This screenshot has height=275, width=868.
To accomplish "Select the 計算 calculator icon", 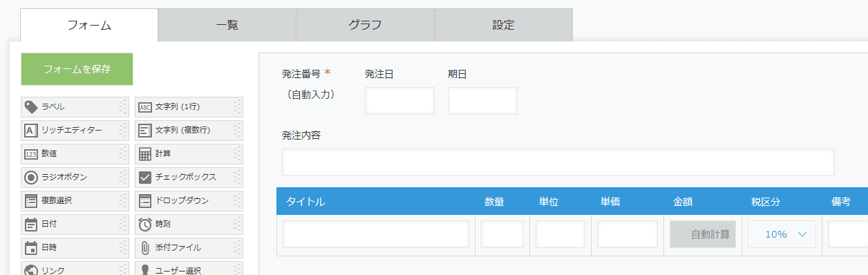I will point(145,154).
